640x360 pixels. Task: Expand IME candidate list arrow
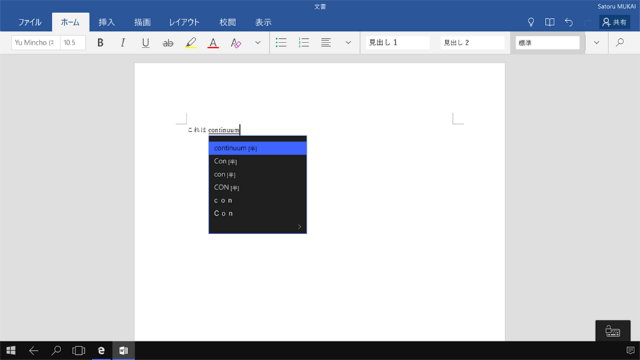(299, 227)
